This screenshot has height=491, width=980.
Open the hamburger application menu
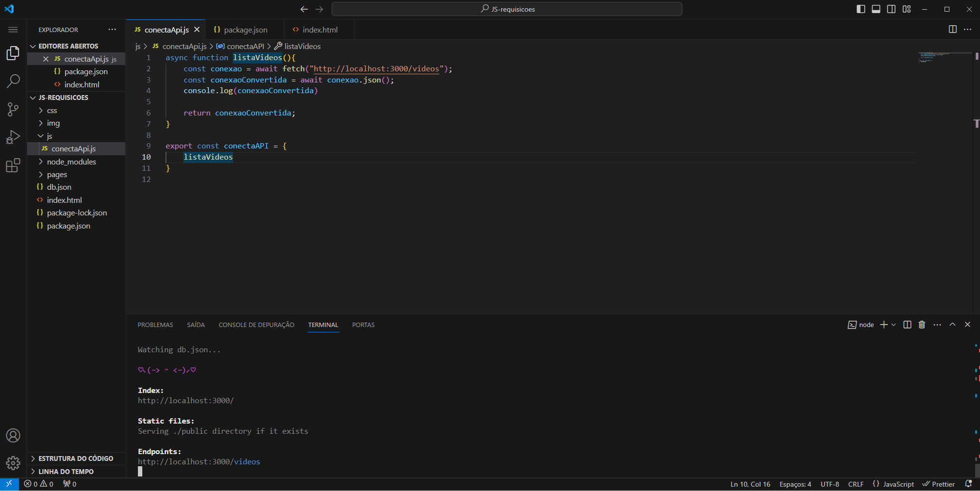coord(13,30)
